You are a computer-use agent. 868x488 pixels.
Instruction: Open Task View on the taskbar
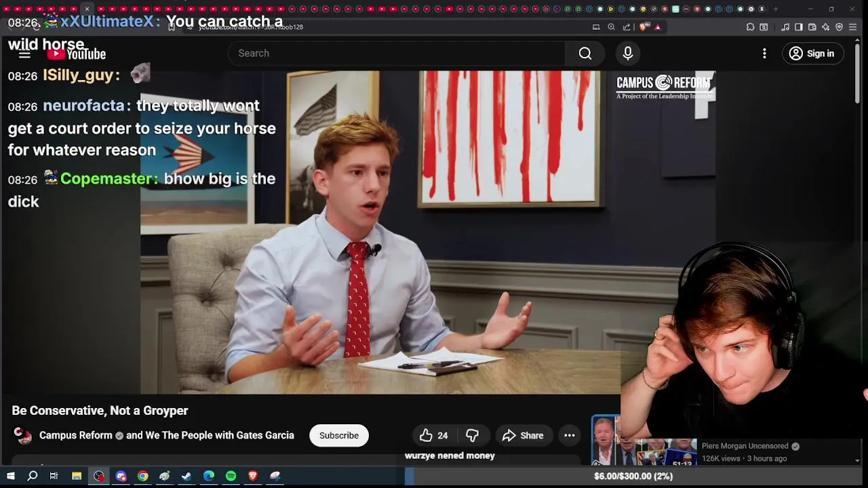pos(54,476)
